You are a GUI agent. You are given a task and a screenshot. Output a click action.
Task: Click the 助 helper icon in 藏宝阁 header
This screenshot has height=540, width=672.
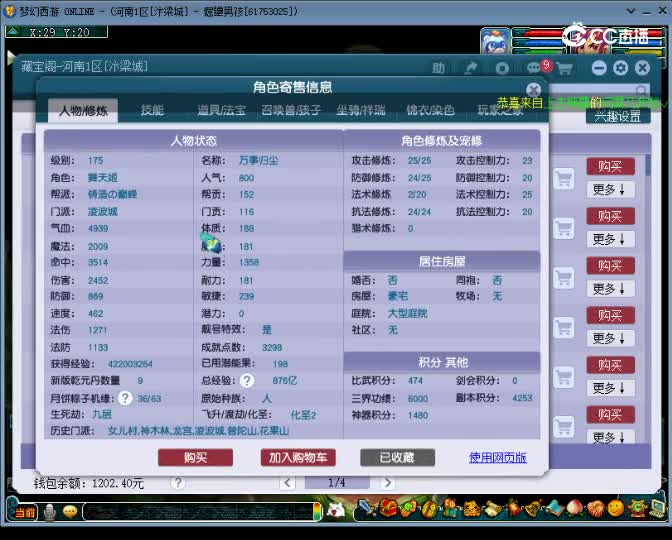(438, 68)
